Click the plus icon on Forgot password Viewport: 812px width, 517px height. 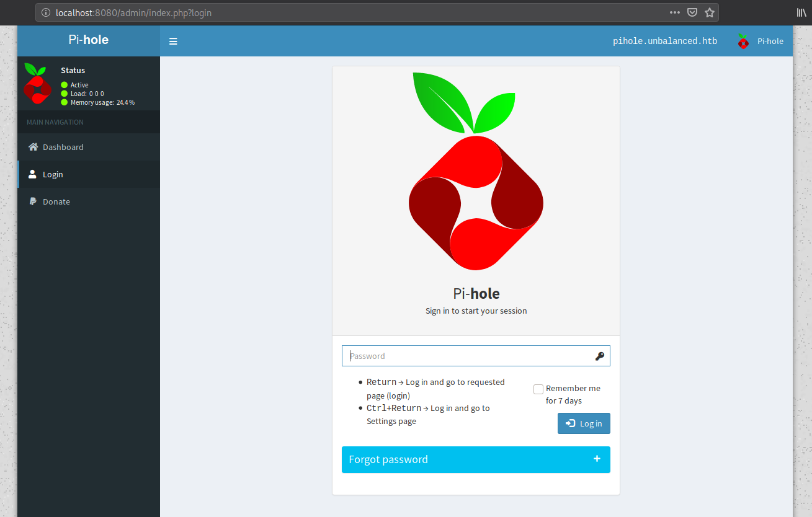coord(597,459)
